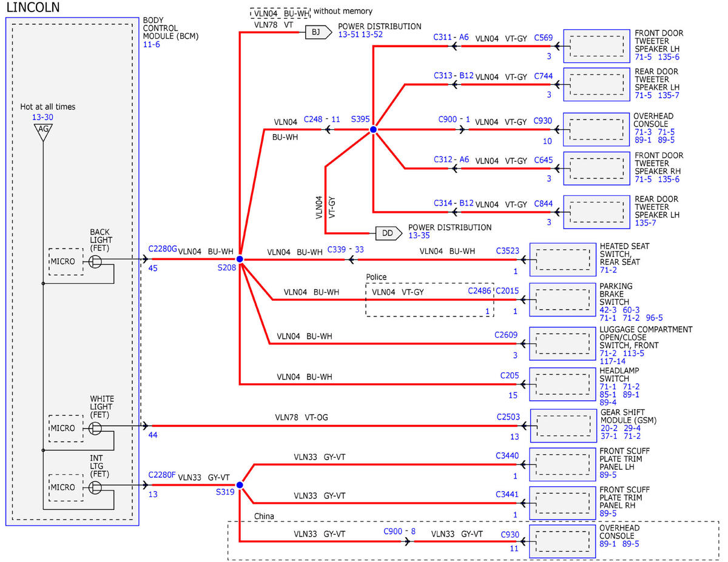Select the INT LTG FET lamp symbol
Image resolution: width=728 pixels, height=562 pixels.
click(x=95, y=487)
